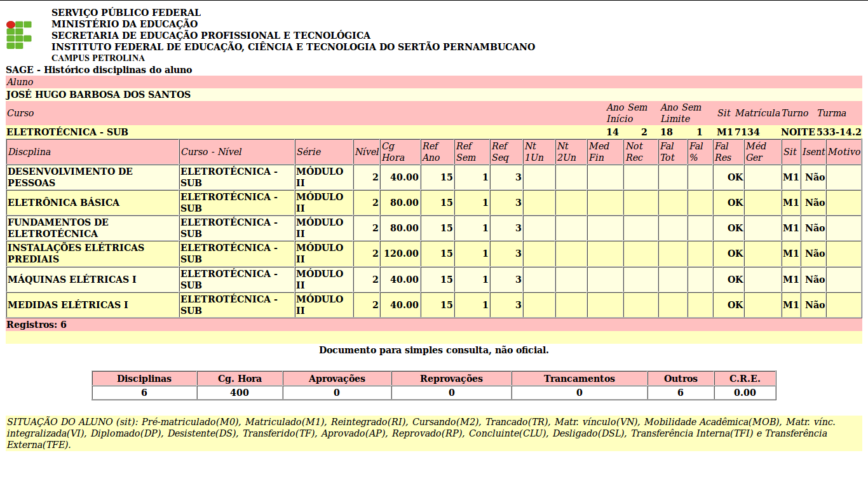Screen dimensions: 868x488
Task: Click the Série column header
Action: (324, 152)
